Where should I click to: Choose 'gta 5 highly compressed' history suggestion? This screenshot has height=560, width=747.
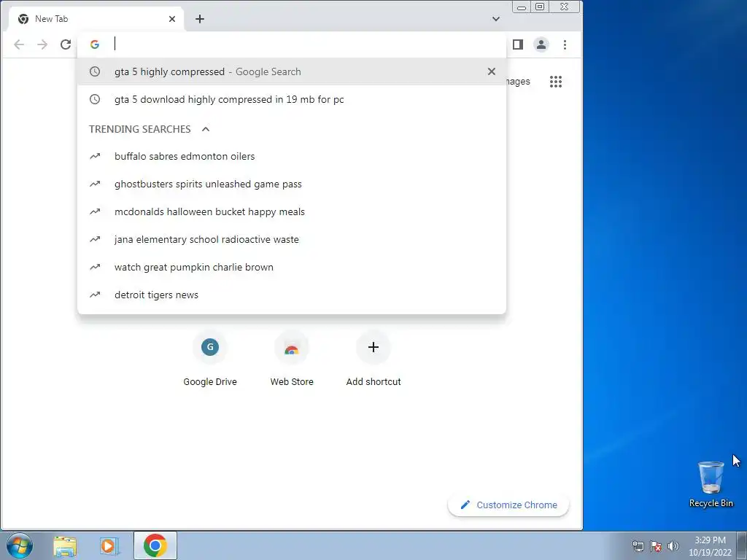click(292, 71)
